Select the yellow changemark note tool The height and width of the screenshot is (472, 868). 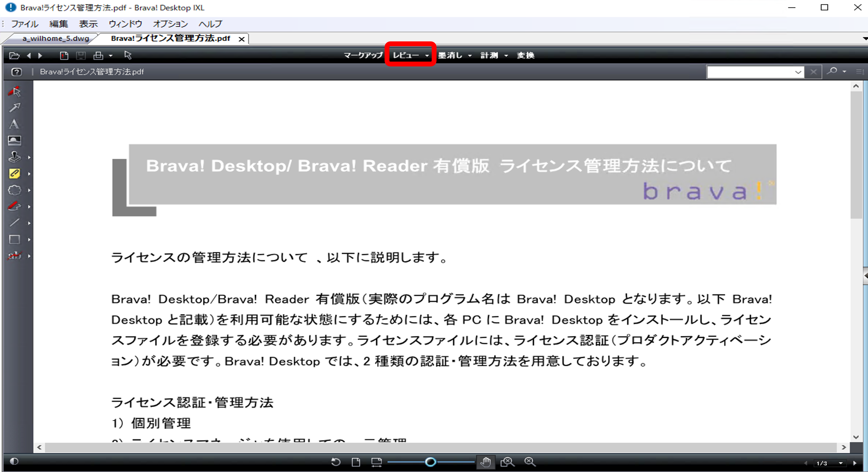(x=14, y=174)
